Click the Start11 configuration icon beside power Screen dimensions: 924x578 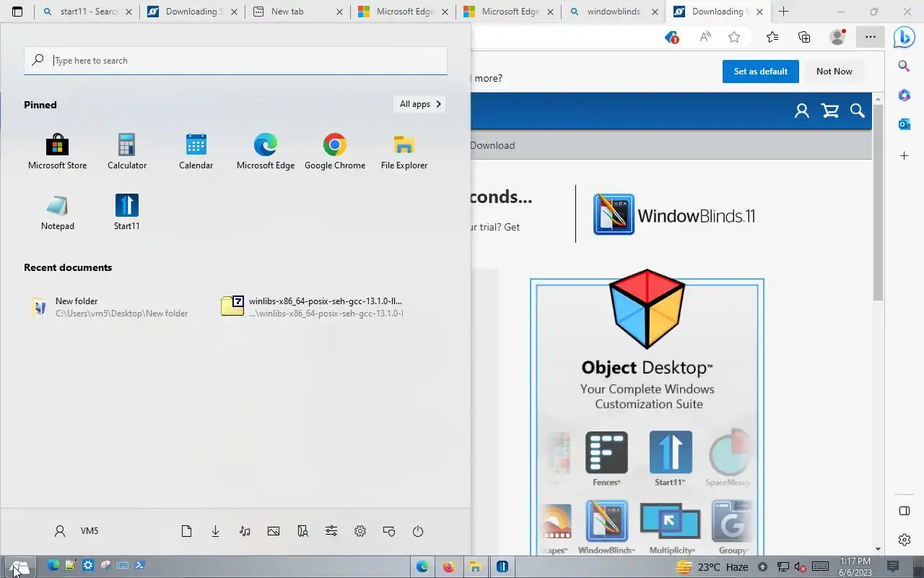pos(389,531)
